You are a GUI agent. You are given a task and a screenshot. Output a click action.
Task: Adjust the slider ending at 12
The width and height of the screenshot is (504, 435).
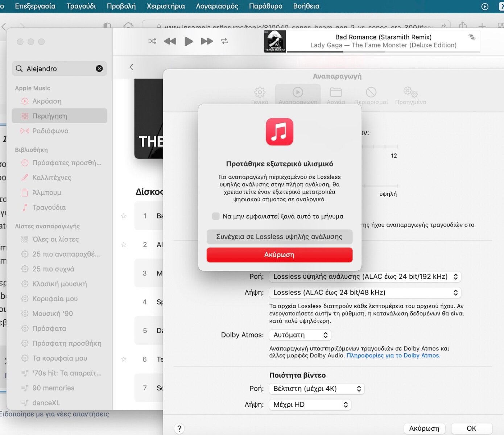pos(380,146)
